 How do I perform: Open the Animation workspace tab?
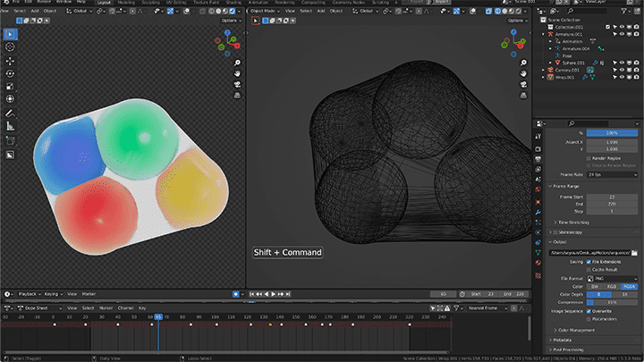tap(258, 3)
